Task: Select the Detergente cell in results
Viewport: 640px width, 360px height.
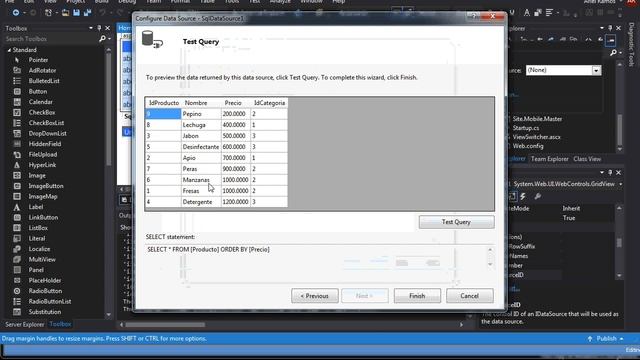Action: [201, 202]
